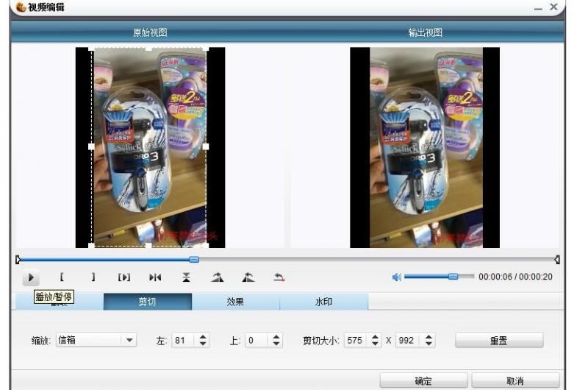Increase the crop width 575

coord(375,337)
